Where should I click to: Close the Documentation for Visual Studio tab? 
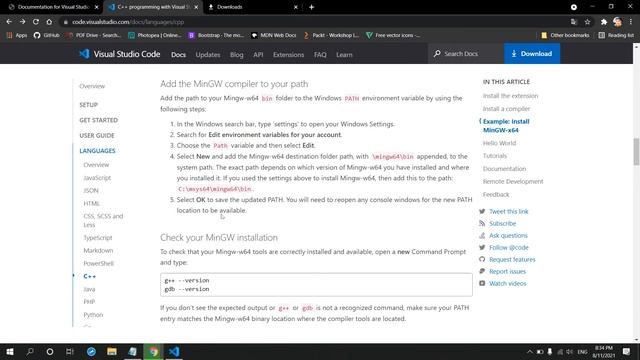(x=96, y=7)
